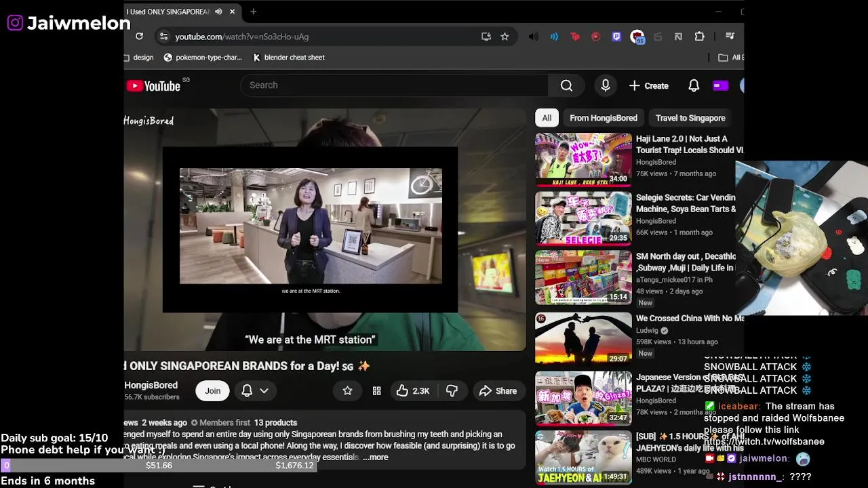Go to YouTube home via logo

(x=154, y=85)
